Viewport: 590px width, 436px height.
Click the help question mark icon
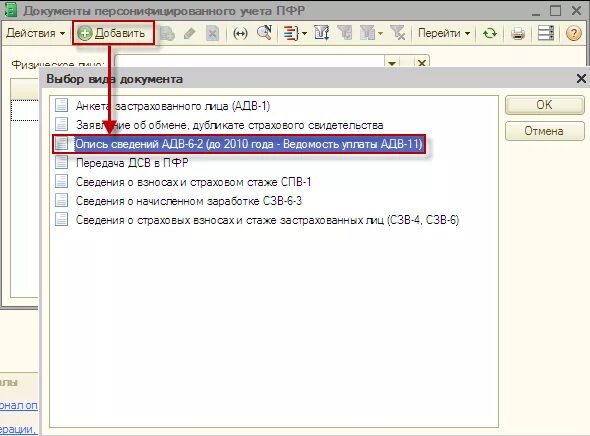[x=573, y=33]
